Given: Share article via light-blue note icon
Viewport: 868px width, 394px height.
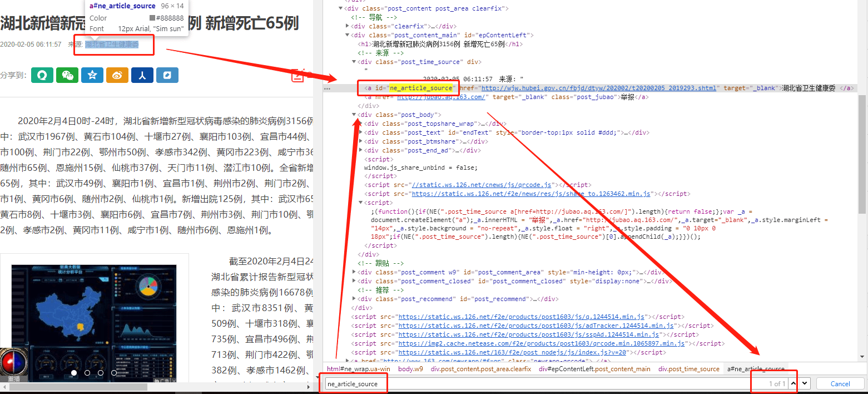Looking at the screenshot, I should pyautogui.click(x=167, y=75).
